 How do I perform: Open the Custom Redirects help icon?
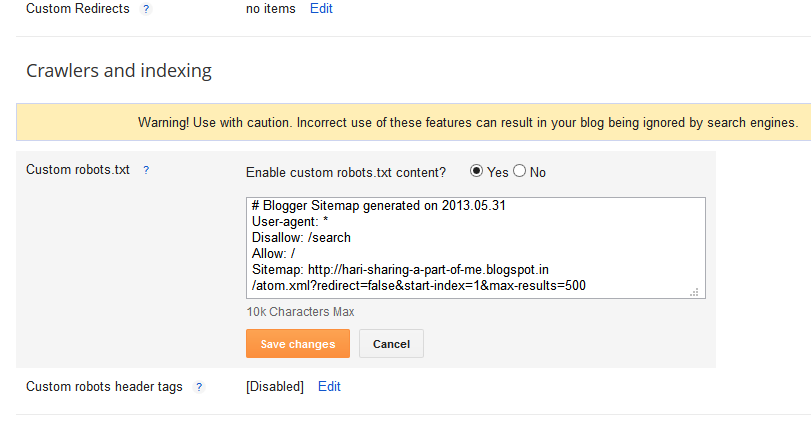coord(146,9)
